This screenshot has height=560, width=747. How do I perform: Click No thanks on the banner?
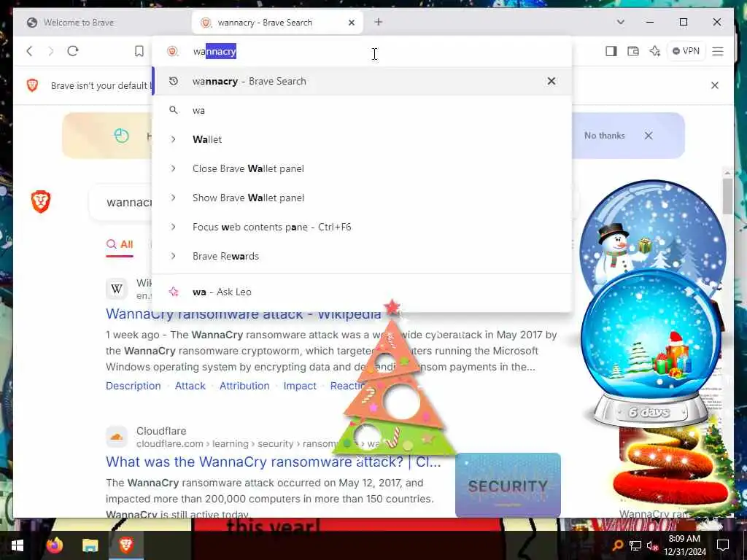click(x=605, y=136)
